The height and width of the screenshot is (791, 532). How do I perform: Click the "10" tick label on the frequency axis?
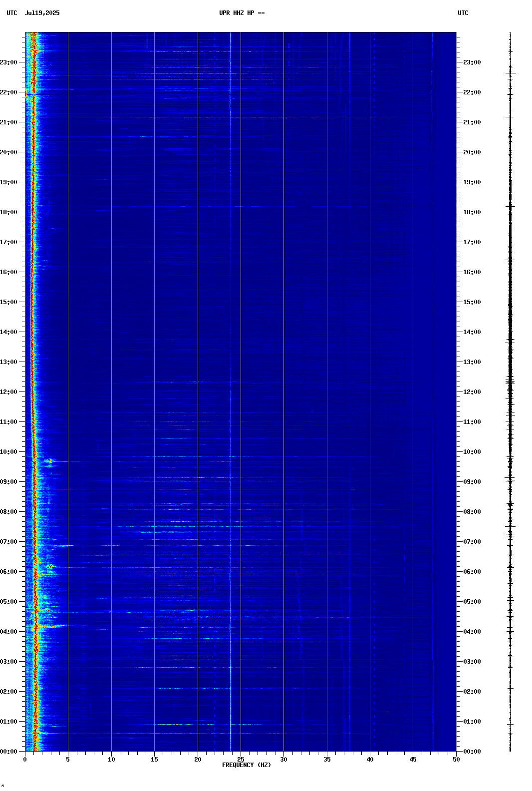(111, 760)
